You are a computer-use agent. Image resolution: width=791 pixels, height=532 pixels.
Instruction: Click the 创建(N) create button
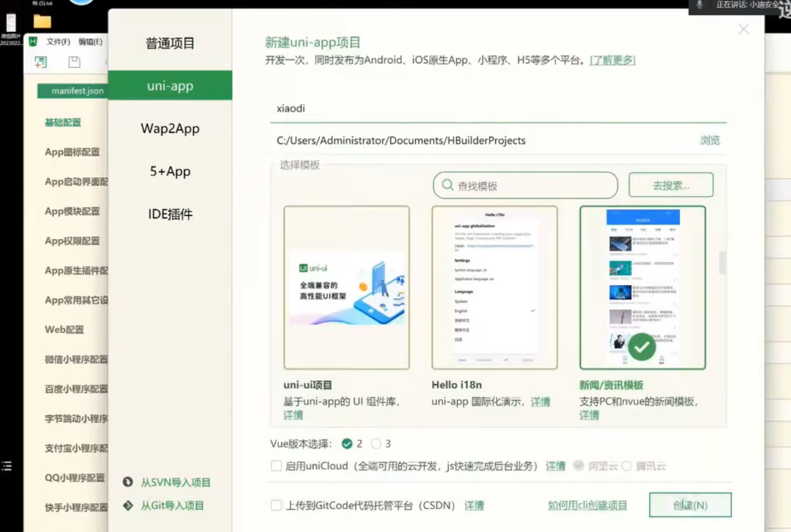coord(690,505)
